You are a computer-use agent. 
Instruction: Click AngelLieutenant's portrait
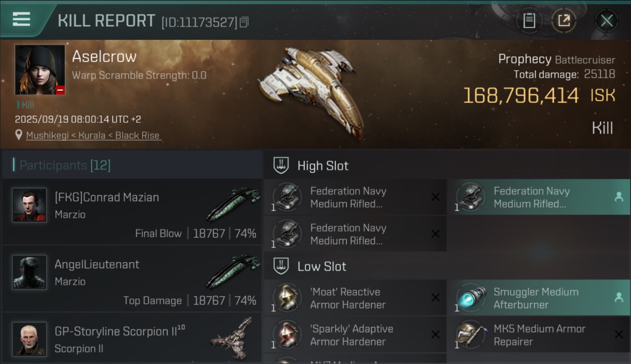click(x=29, y=272)
